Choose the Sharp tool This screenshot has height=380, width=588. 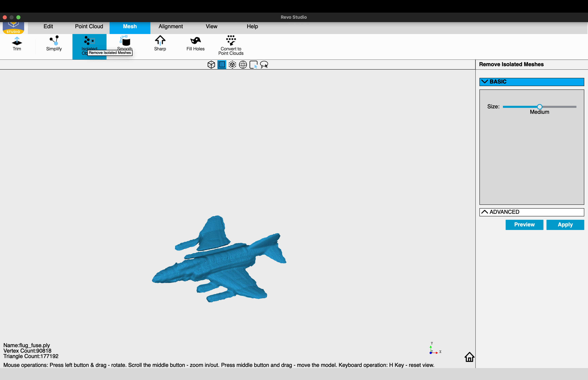point(160,44)
